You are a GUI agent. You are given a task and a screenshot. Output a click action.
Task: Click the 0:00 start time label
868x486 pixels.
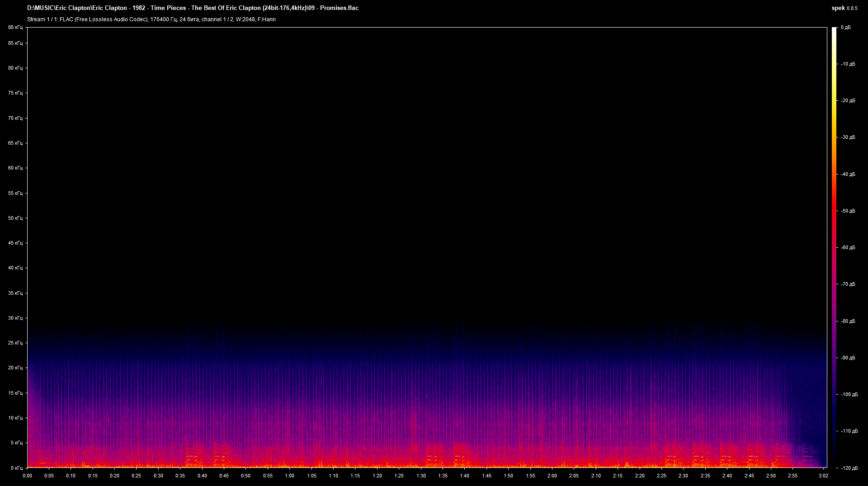pos(27,476)
